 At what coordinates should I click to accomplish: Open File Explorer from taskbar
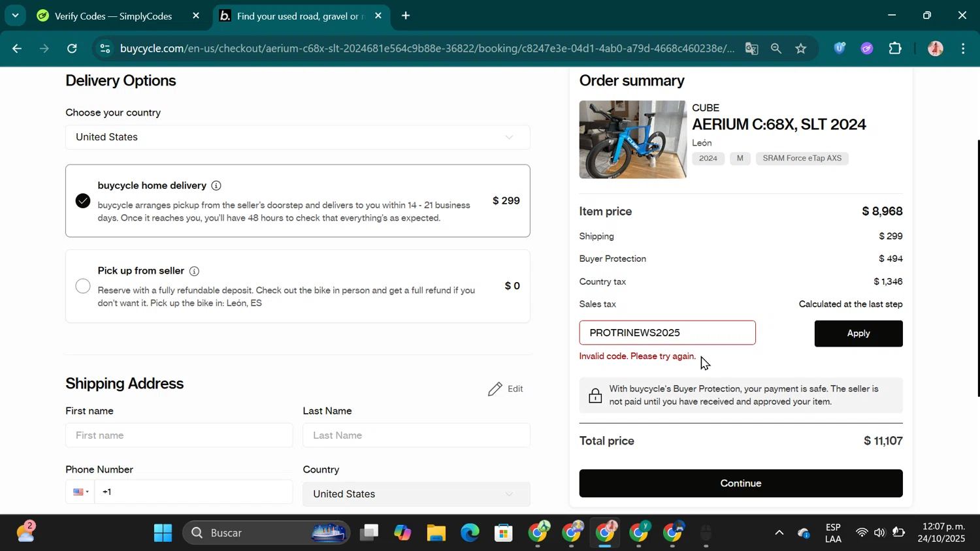pos(436,533)
